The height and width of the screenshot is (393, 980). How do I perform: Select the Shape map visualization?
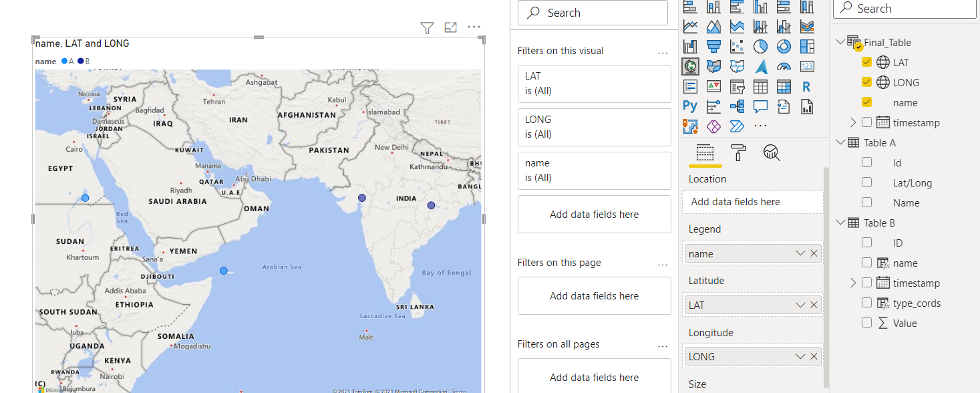click(x=737, y=66)
